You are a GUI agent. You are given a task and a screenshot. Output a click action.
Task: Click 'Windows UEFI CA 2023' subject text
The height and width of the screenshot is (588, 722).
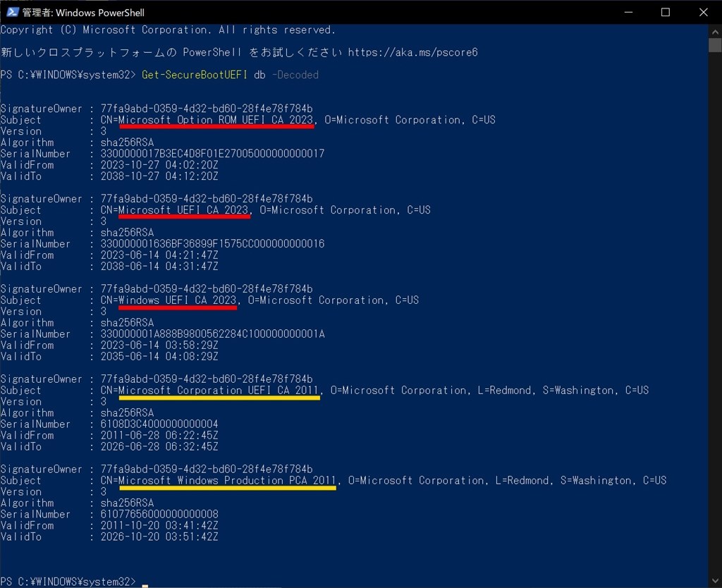(x=177, y=300)
